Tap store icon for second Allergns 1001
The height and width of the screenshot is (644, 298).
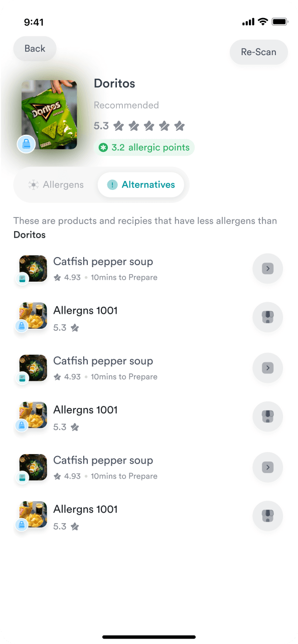click(x=268, y=416)
